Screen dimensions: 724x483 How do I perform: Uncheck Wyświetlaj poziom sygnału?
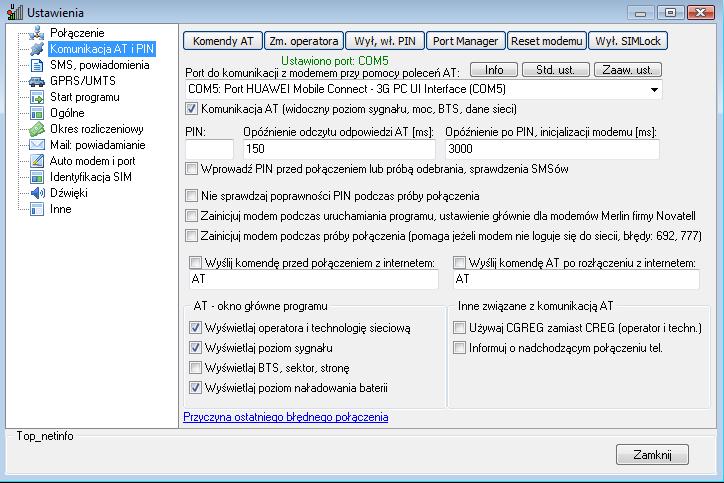click(x=195, y=347)
